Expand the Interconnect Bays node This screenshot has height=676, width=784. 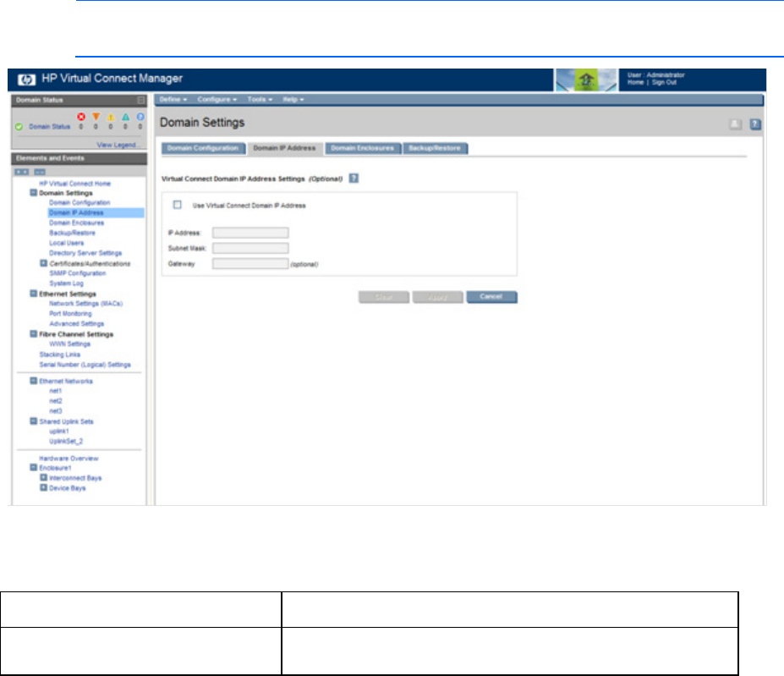click(x=43, y=478)
